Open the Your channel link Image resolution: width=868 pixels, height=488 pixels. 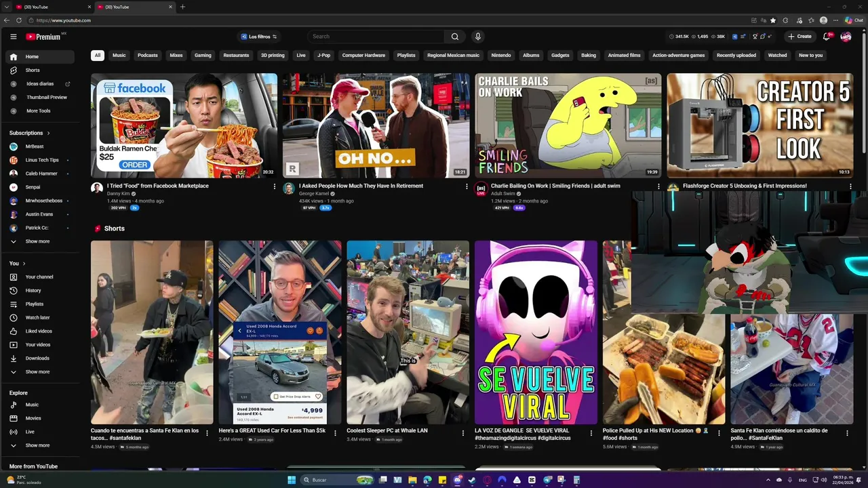pyautogui.click(x=41, y=277)
